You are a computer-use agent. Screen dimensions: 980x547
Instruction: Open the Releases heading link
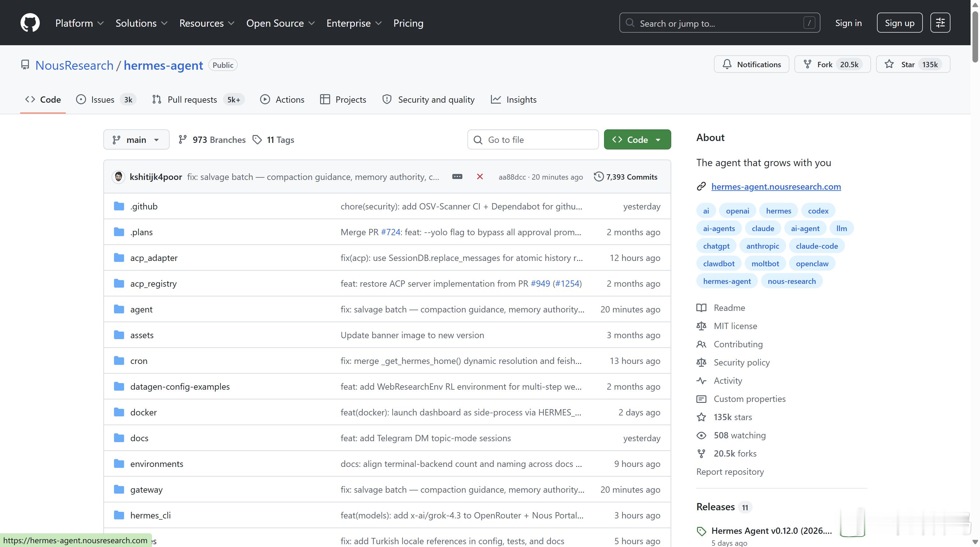coord(716,507)
